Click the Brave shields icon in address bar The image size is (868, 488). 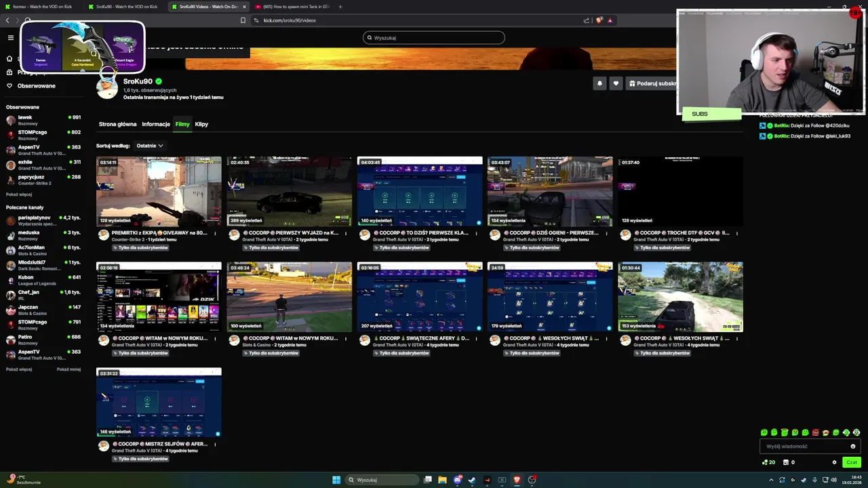tap(599, 20)
